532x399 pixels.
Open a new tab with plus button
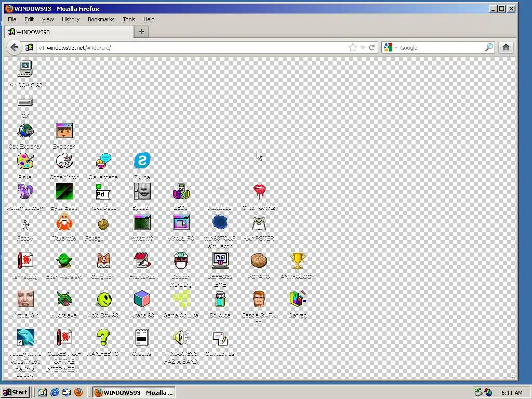(x=141, y=32)
